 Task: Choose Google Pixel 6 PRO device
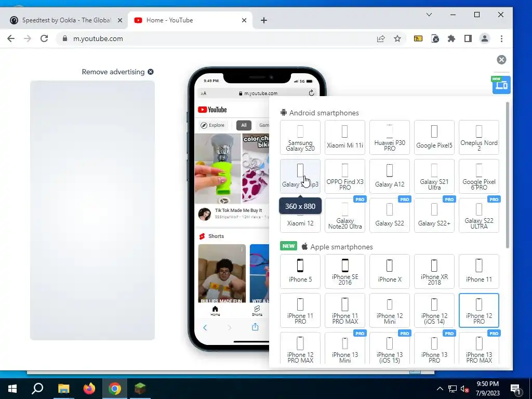[x=478, y=177]
